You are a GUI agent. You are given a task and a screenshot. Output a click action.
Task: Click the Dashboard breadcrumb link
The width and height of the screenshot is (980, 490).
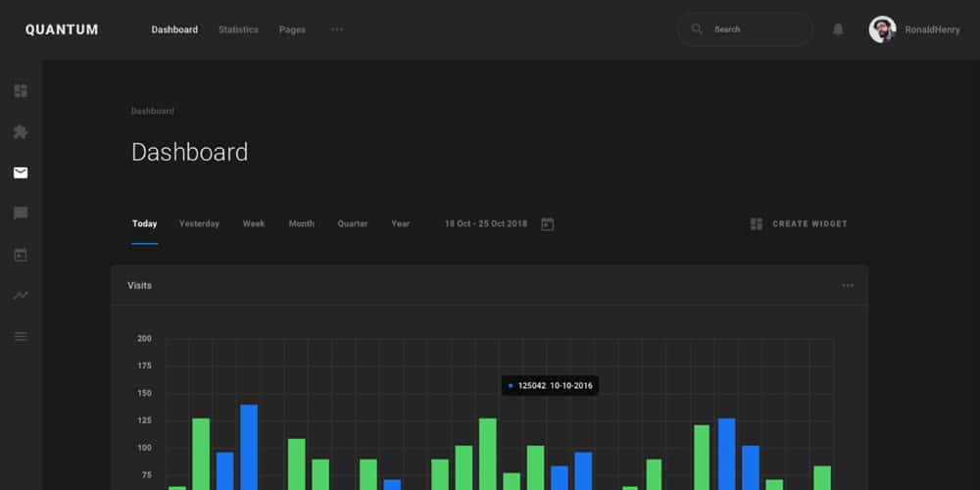click(x=153, y=112)
